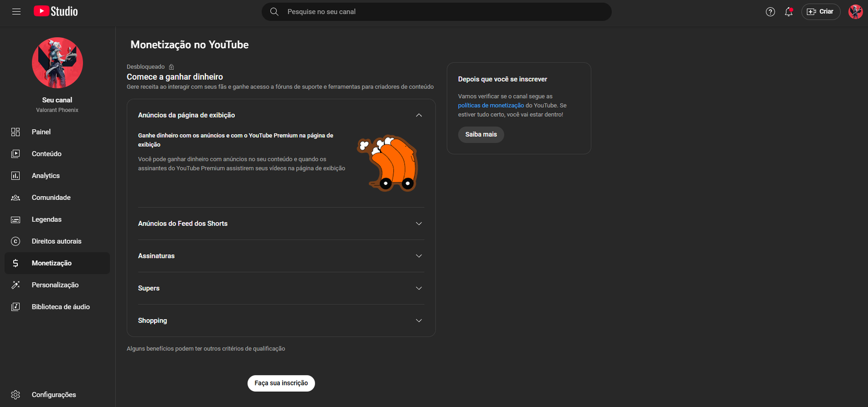Open Comunidade in sidebar
Screen dimensions: 868x407
coord(58,197)
